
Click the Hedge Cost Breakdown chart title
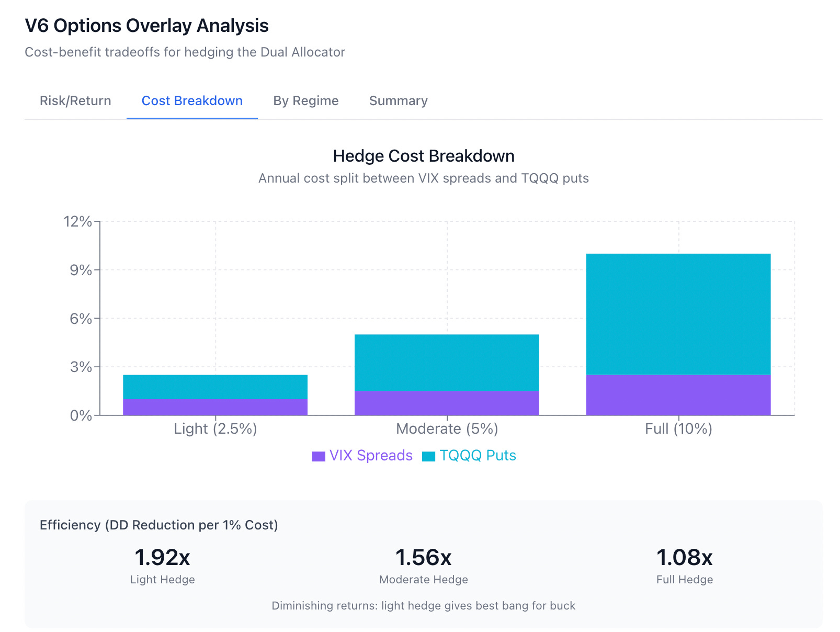pos(424,156)
